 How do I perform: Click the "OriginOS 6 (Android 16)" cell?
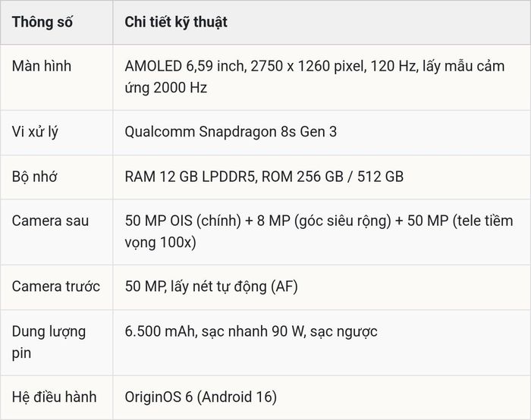coord(201,397)
